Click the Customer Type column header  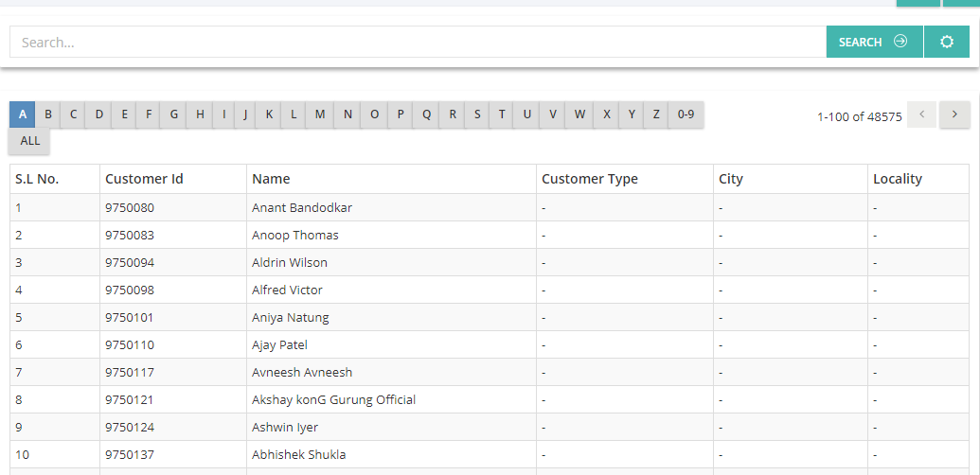tap(589, 179)
